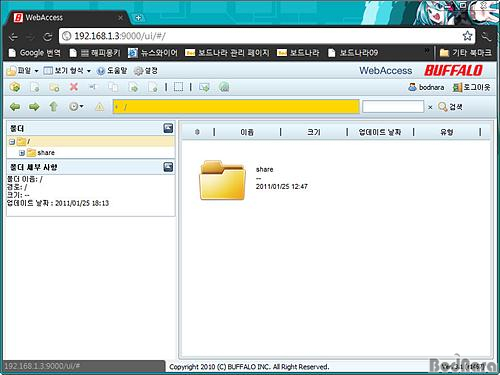500x375 pixels.
Task: Click the move file toolbar icon
Action: 133,87
